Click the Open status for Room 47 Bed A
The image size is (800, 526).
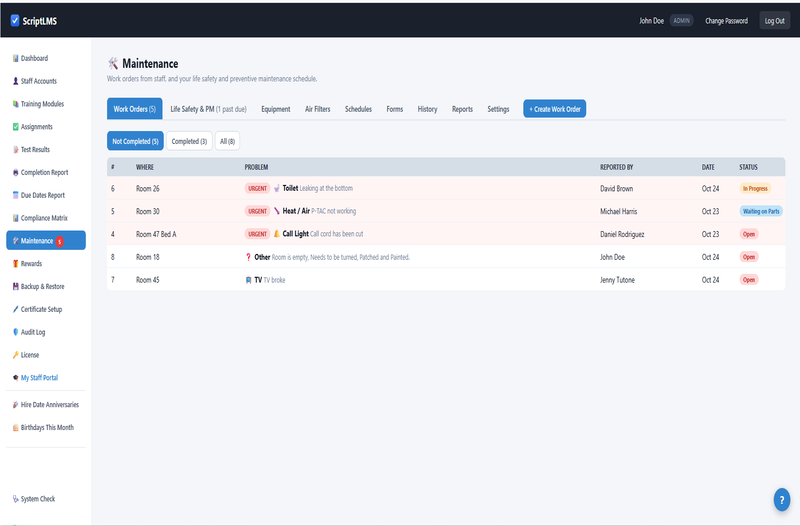[x=749, y=234]
